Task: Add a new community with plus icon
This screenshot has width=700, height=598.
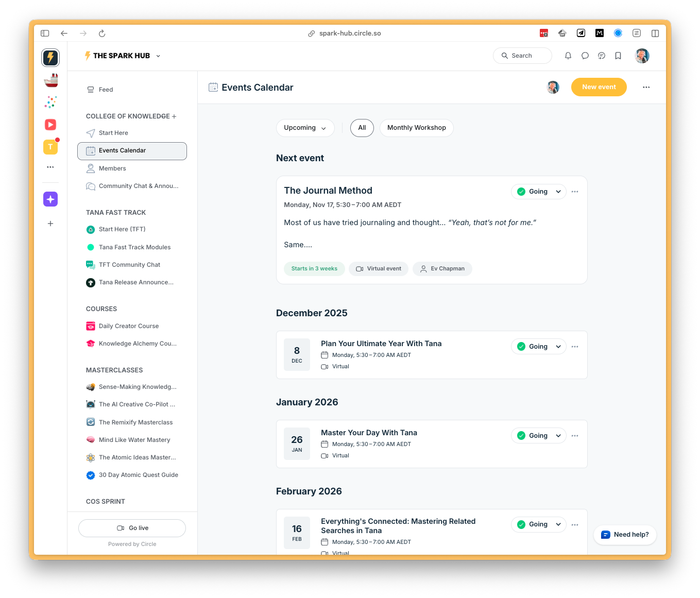Action: pyautogui.click(x=50, y=224)
